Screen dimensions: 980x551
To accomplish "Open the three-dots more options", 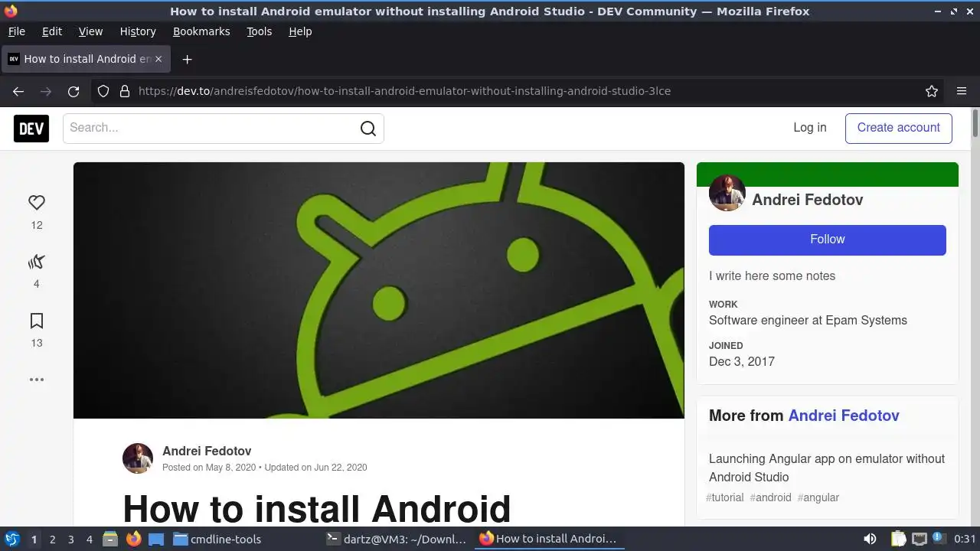I will pyautogui.click(x=37, y=380).
